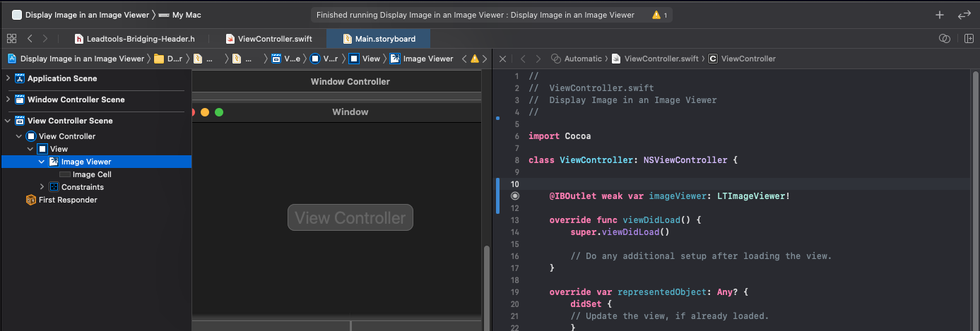Add an editor pane on the right
The image size is (980, 331).
click(964, 39)
